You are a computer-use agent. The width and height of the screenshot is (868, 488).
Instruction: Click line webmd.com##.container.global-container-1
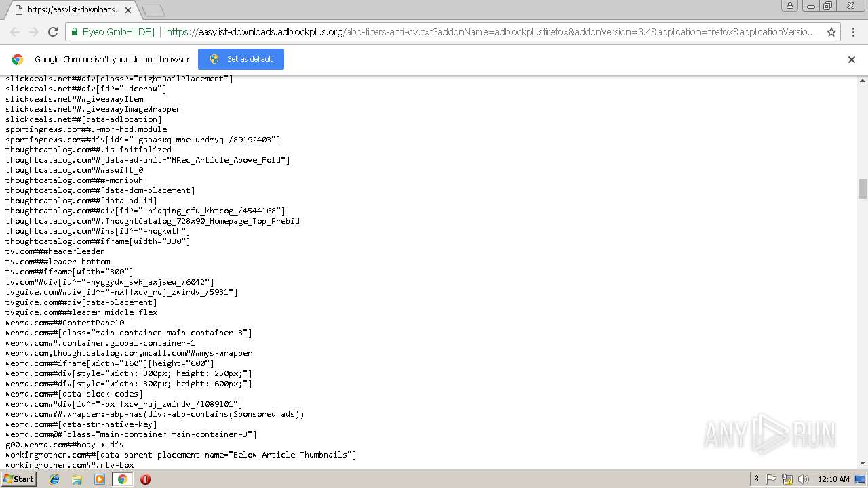pos(100,343)
